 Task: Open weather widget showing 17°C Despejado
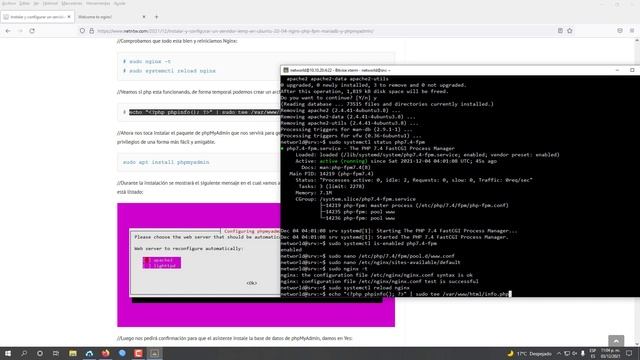click(529, 353)
